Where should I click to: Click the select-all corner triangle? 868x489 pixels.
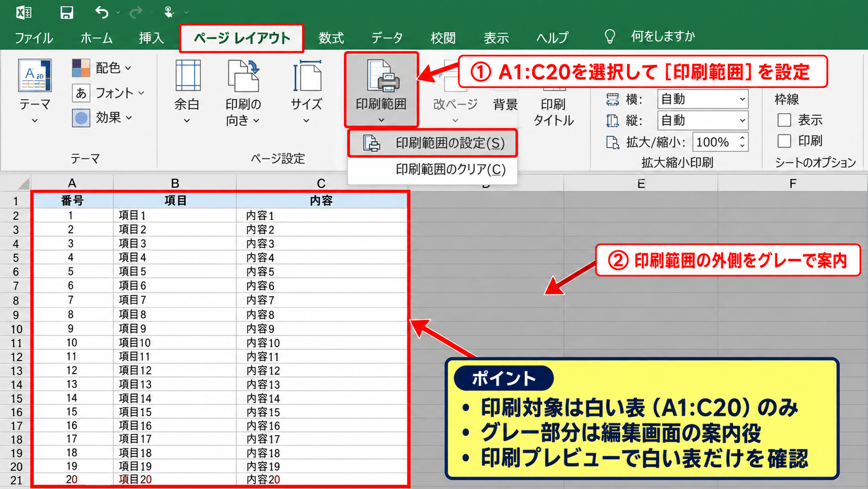point(23,183)
